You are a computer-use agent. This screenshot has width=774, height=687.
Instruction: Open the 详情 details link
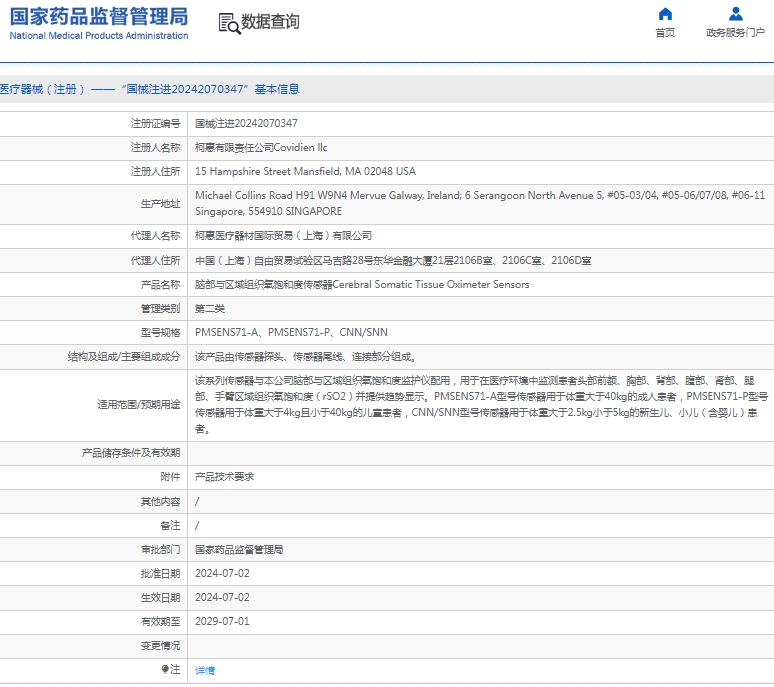click(205, 670)
